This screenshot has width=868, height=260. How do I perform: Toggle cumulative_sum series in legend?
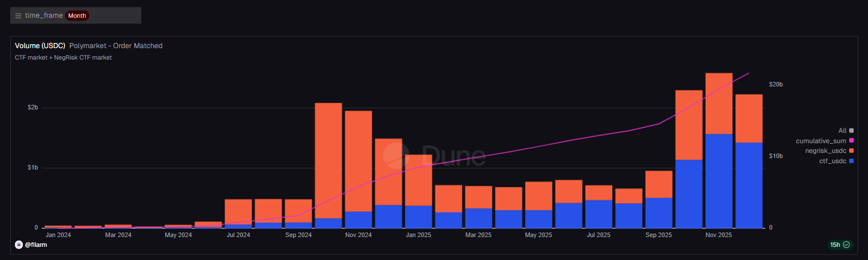pyautogui.click(x=825, y=141)
